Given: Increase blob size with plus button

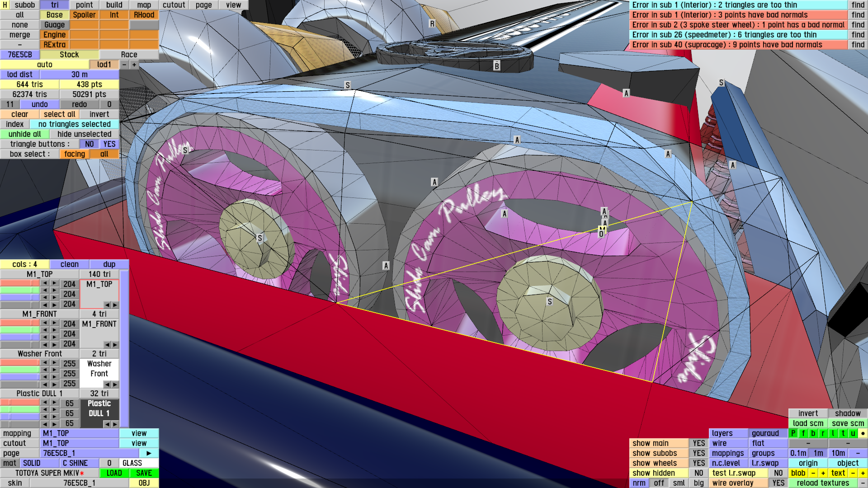Looking at the screenshot, I should pos(823,473).
